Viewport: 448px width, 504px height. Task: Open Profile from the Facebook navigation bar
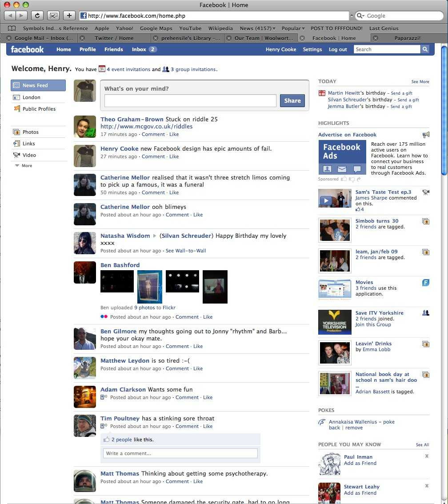[88, 49]
